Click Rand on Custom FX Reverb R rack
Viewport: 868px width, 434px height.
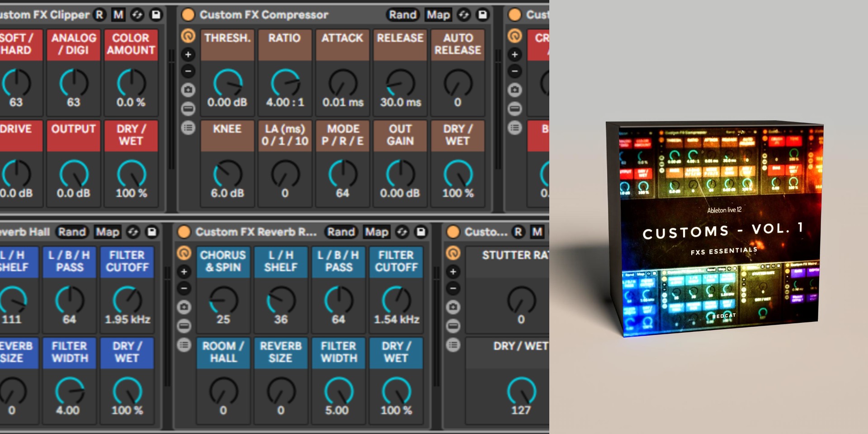341,232
